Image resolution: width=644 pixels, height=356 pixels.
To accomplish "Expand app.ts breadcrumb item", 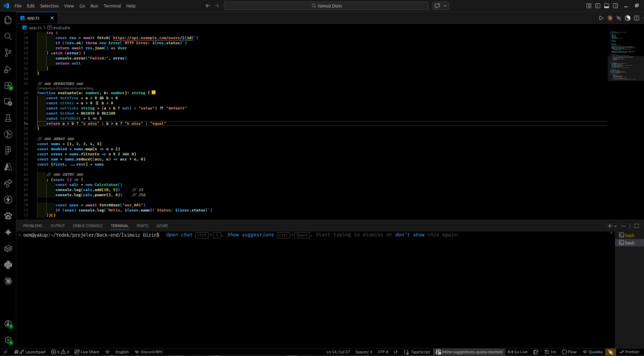I will coord(32,28).
